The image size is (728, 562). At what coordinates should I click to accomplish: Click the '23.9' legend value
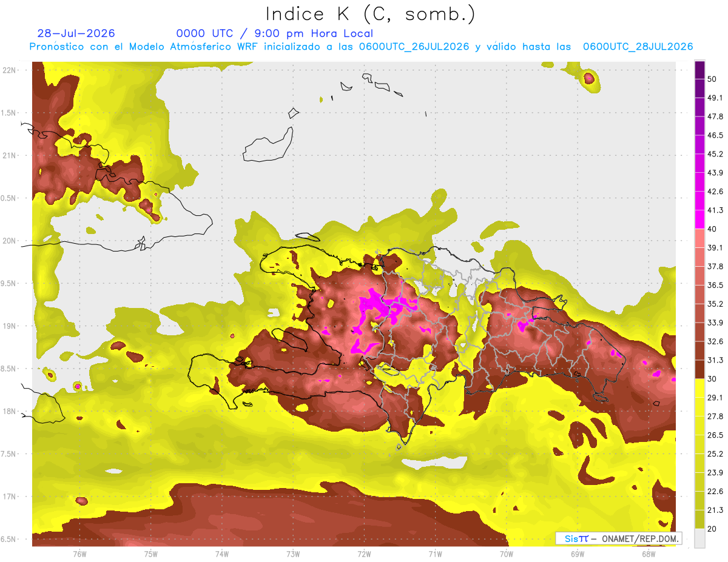pyautogui.click(x=715, y=473)
